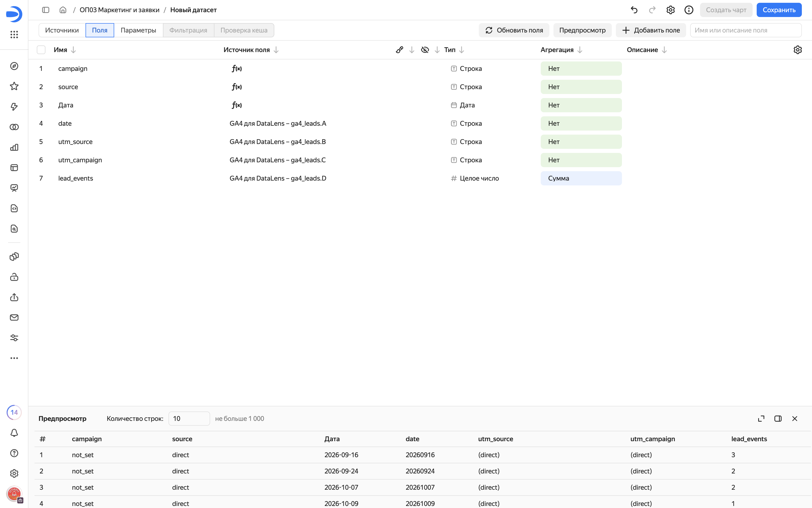Viewport: 812px width, 508px height.
Task: Click the Обновить поля button
Action: (x=514, y=30)
